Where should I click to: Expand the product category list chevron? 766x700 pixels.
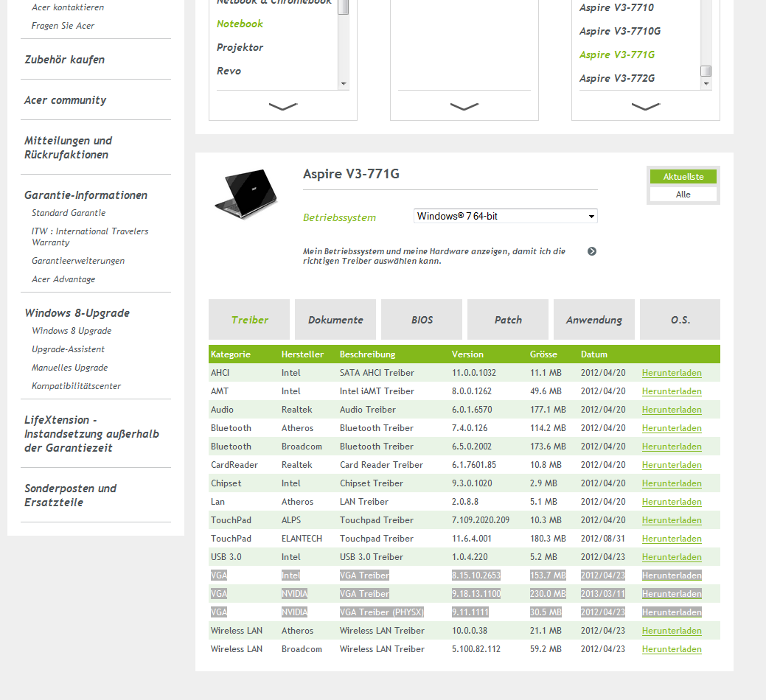[x=283, y=106]
